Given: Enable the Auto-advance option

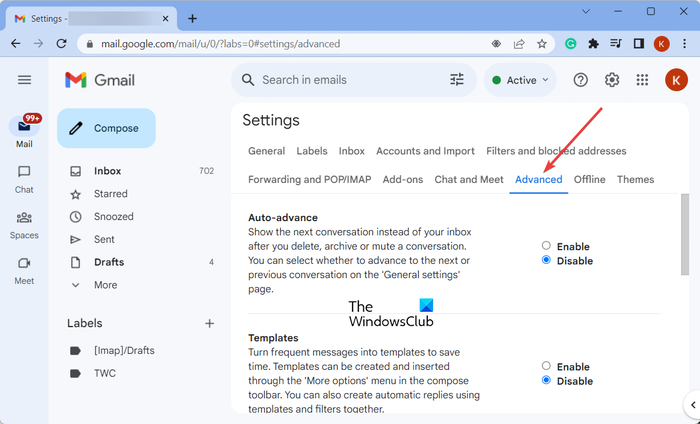Looking at the screenshot, I should (x=546, y=246).
